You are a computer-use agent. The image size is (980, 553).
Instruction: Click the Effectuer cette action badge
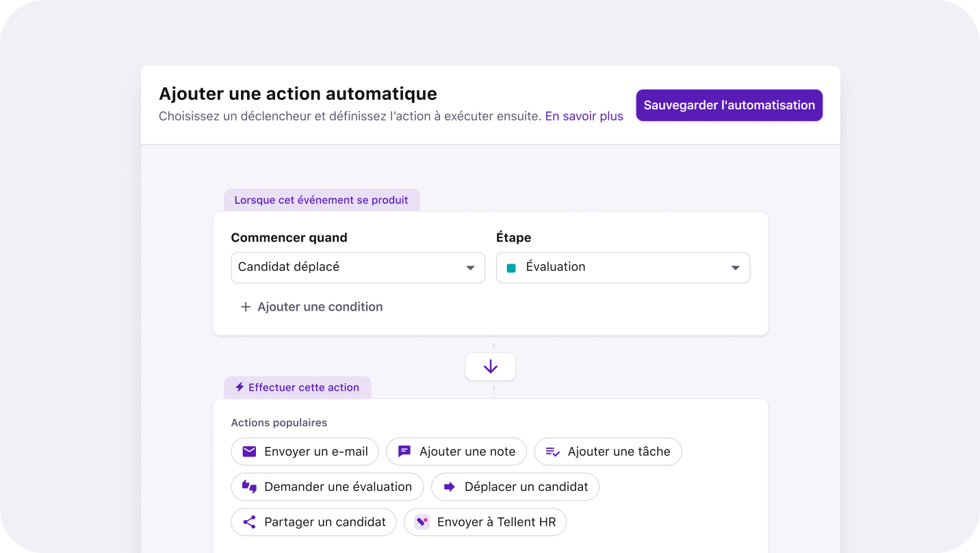pos(298,387)
